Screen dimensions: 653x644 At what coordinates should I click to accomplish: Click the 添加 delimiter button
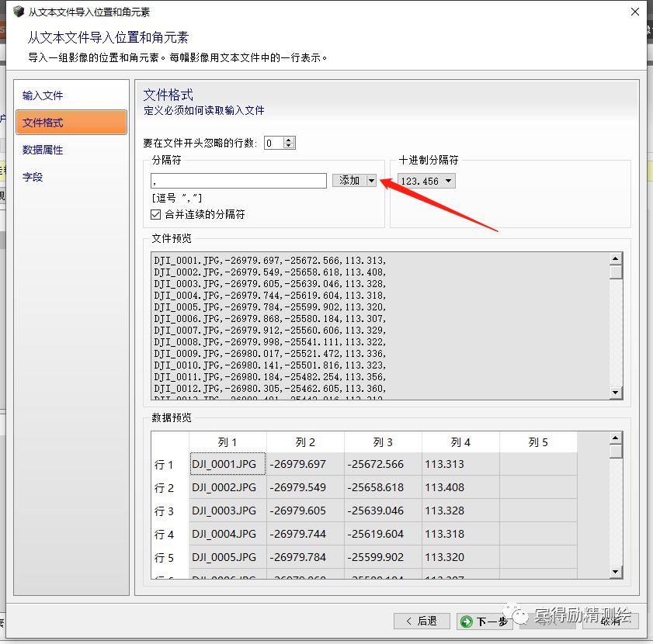click(x=349, y=180)
